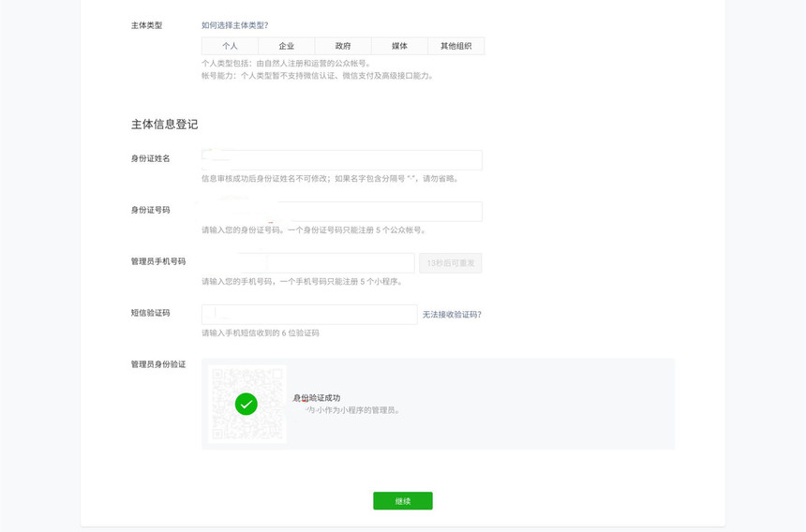Click the 身份证姓名 label
The image size is (806, 532).
tap(151, 158)
